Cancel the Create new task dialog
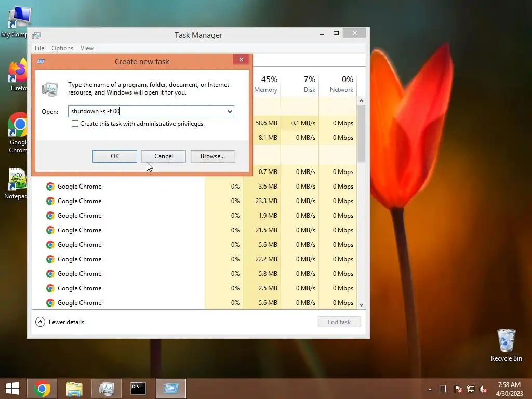532x399 pixels. point(164,156)
